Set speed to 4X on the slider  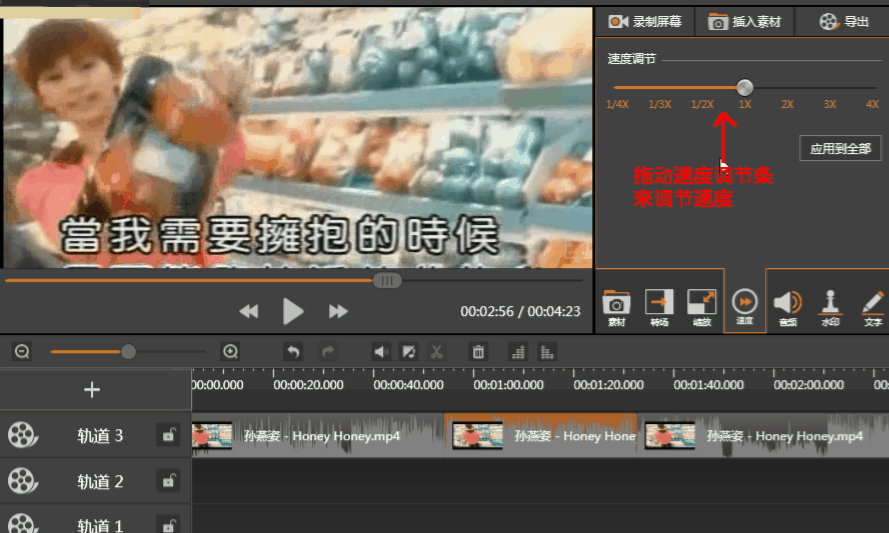pos(872,104)
